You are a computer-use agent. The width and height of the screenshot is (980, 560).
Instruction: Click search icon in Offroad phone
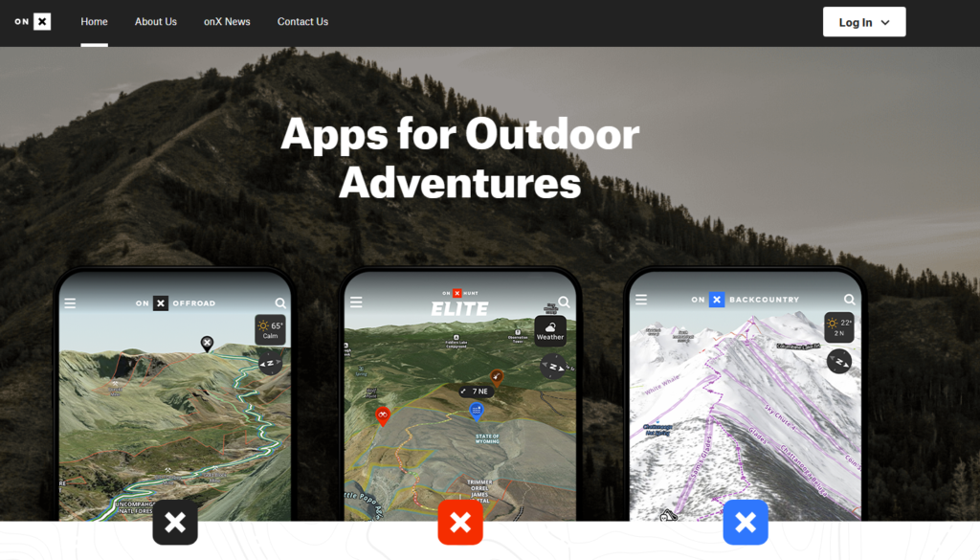point(280,303)
